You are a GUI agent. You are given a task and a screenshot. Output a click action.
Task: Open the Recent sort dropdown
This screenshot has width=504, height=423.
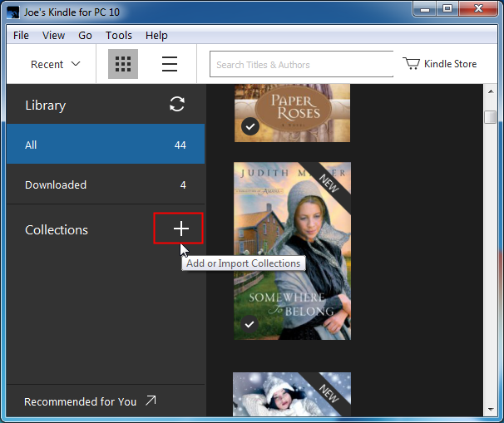point(56,65)
